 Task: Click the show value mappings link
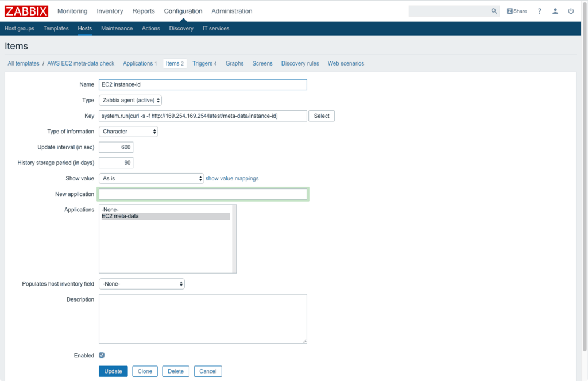(232, 178)
